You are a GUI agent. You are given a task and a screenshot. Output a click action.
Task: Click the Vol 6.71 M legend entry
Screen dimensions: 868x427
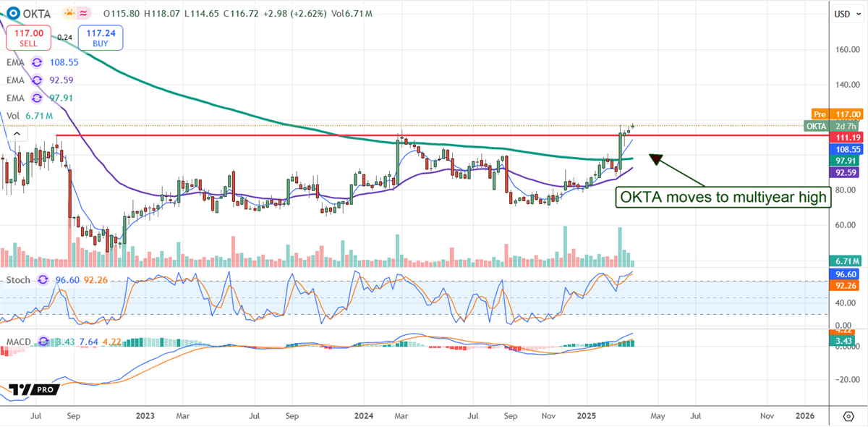30,115
